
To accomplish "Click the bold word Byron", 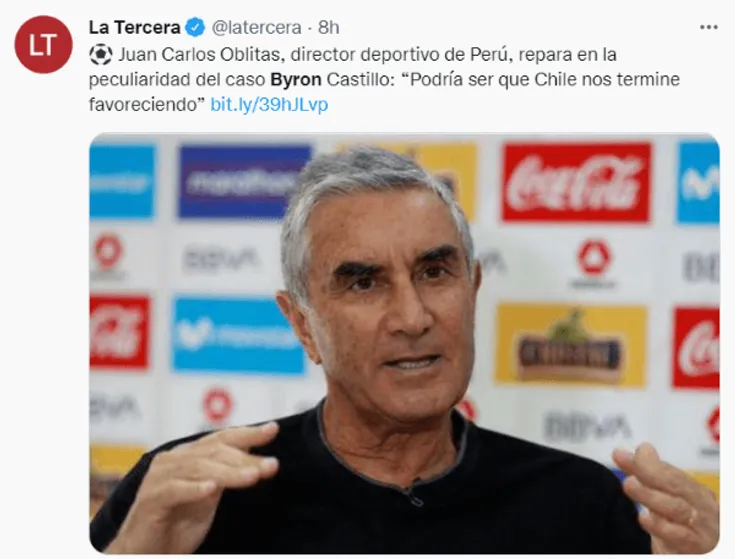I will [x=296, y=80].
